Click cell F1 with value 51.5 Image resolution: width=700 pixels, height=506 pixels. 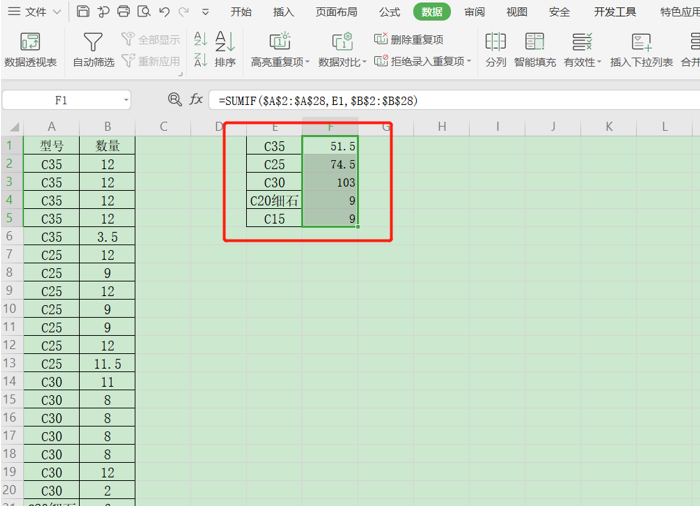pyautogui.click(x=330, y=146)
